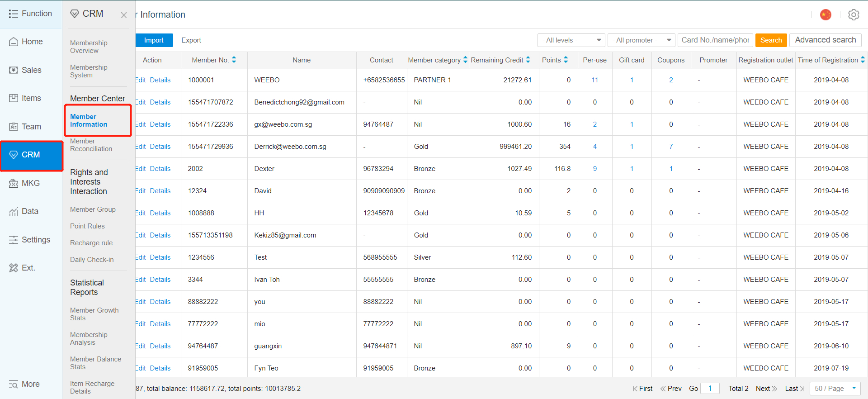Open the Sales section
The height and width of the screenshot is (399, 868).
coord(31,70)
